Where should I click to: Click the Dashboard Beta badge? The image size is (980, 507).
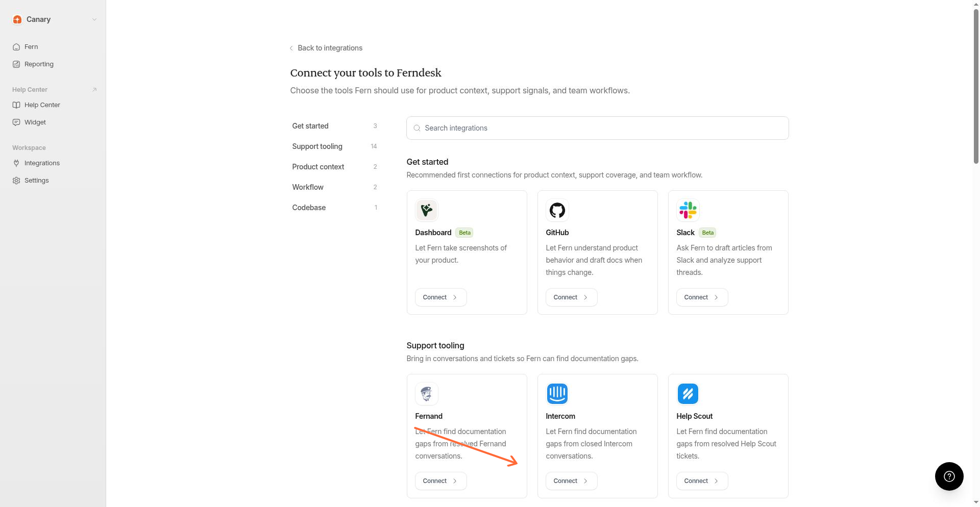[x=464, y=233]
